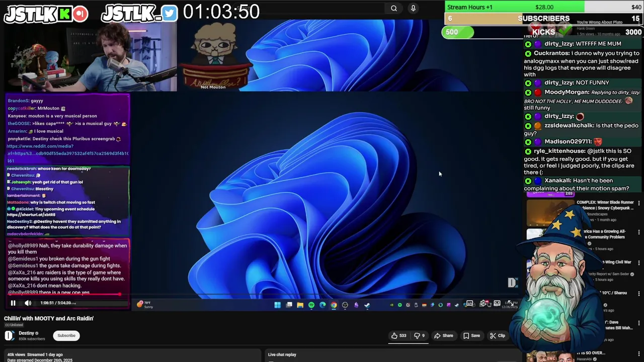The width and height of the screenshot is (644, 362).
Task: Like the video with thumbs up
Action: point(399,335)
